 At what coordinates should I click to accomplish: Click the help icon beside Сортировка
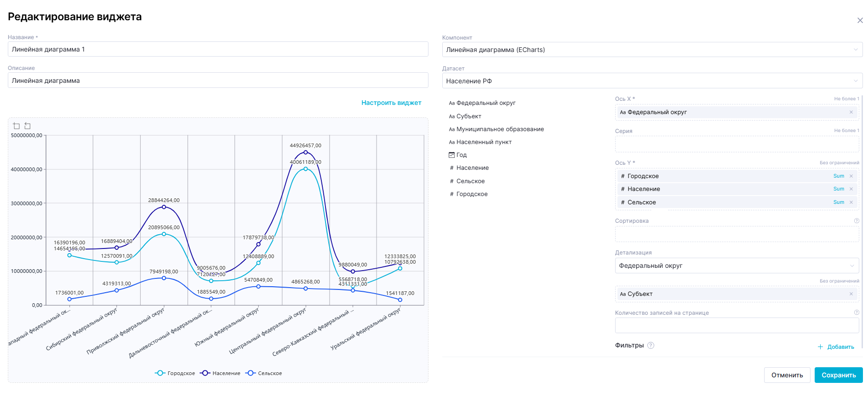tap(857, 221)
